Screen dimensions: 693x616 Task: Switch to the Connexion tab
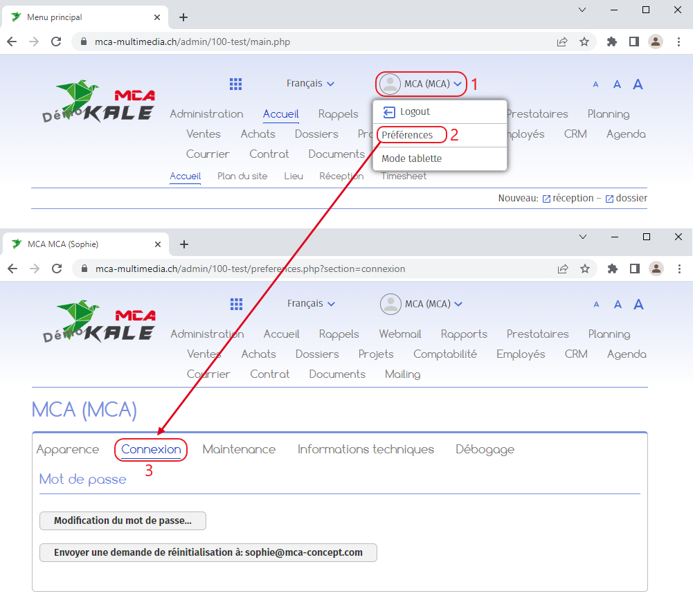151,450
